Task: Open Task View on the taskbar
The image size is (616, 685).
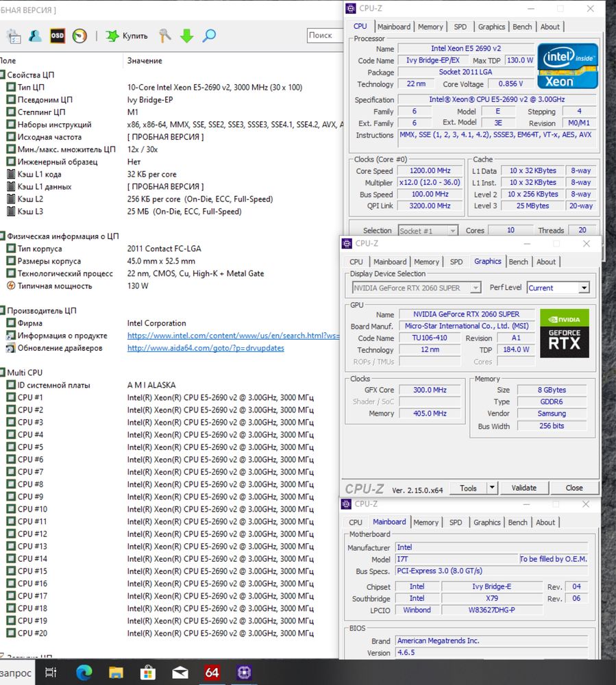Action: pos(51,673)
